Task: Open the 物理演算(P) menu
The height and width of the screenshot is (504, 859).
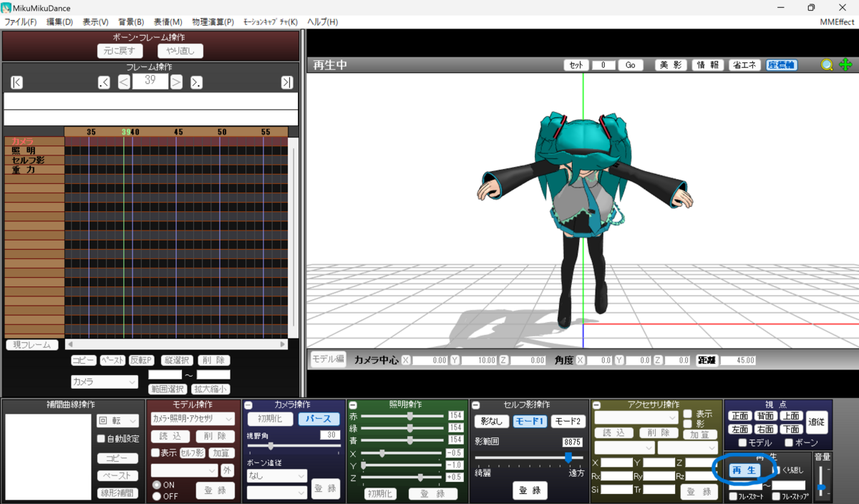Action: click(x=212, y=22)
